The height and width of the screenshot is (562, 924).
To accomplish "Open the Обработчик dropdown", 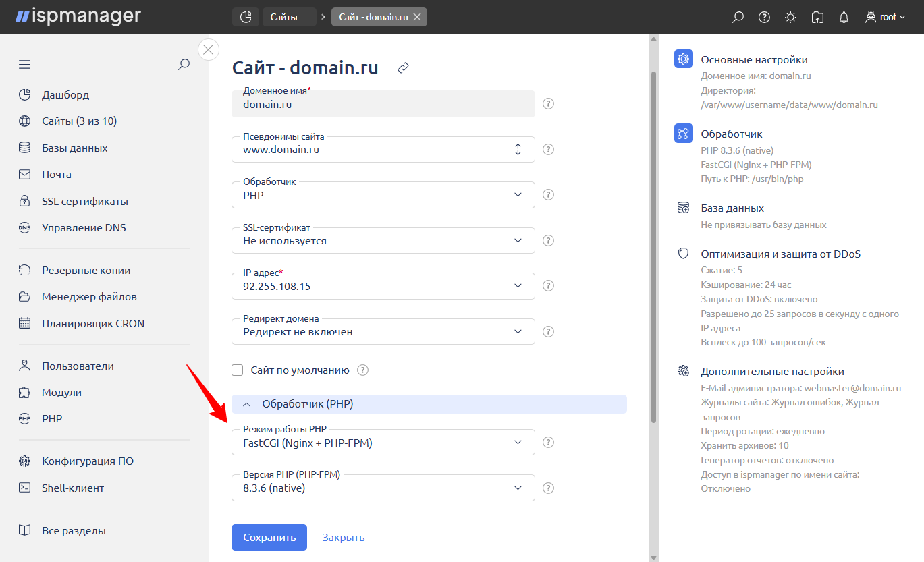I will point(383,195).
